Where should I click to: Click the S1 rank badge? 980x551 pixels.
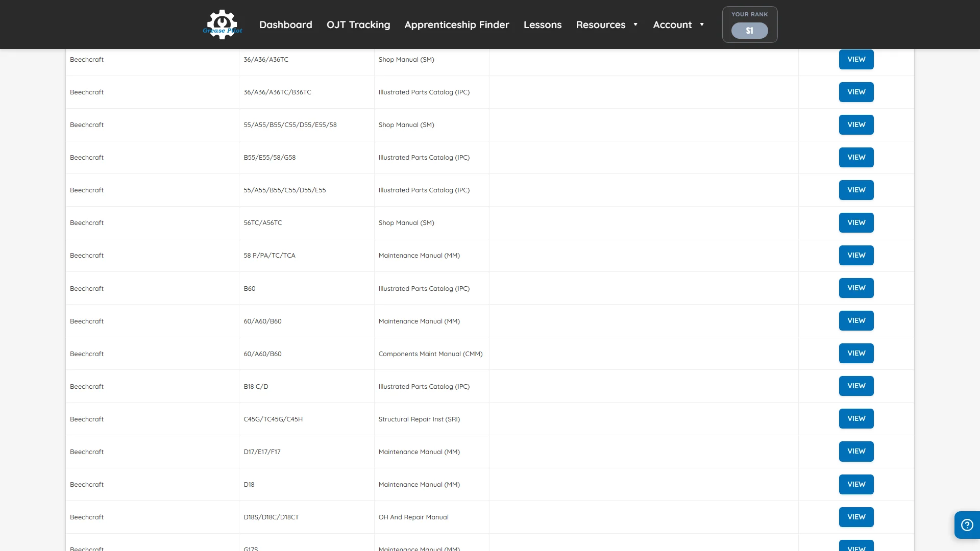pyautogui.click(x=750, y=31)
